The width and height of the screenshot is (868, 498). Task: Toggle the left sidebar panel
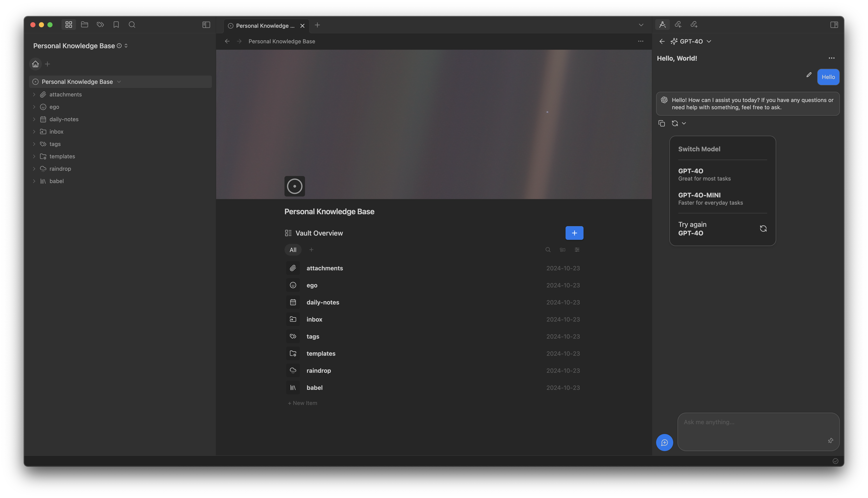pyautogui.click(x=206, y=25)
